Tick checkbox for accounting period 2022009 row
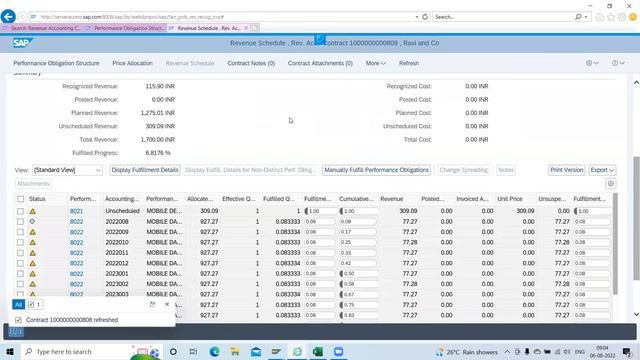Screen dimensions: 640x360 pyautogui.click(x=20, y=232)
